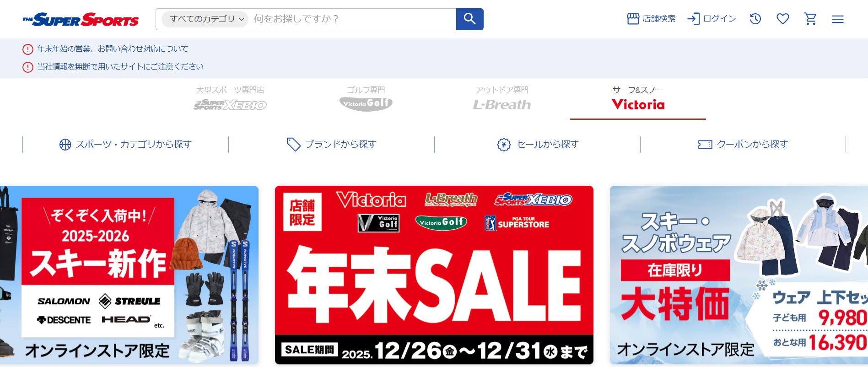Switch to the Super Sports Xebio tab
Image resolution: width=868 pixels, height=367 pixels.
(230, 99)
